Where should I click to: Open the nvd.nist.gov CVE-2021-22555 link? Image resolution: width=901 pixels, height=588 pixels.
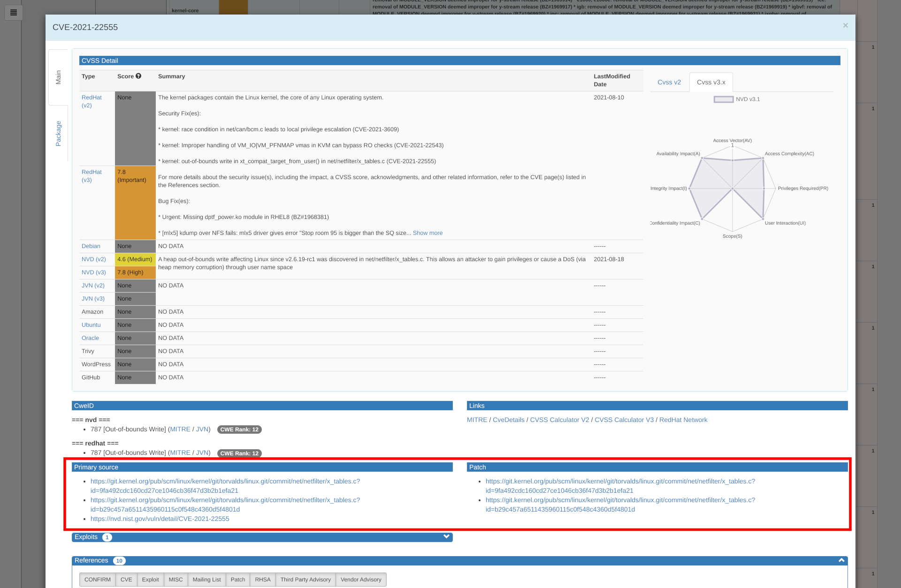pos(160,519)
